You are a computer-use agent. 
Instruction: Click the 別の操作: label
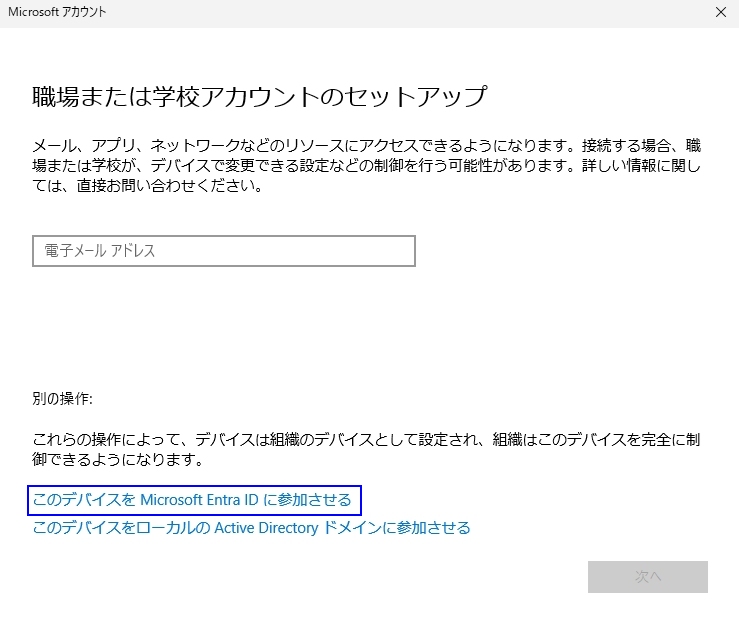coord(62,399)
